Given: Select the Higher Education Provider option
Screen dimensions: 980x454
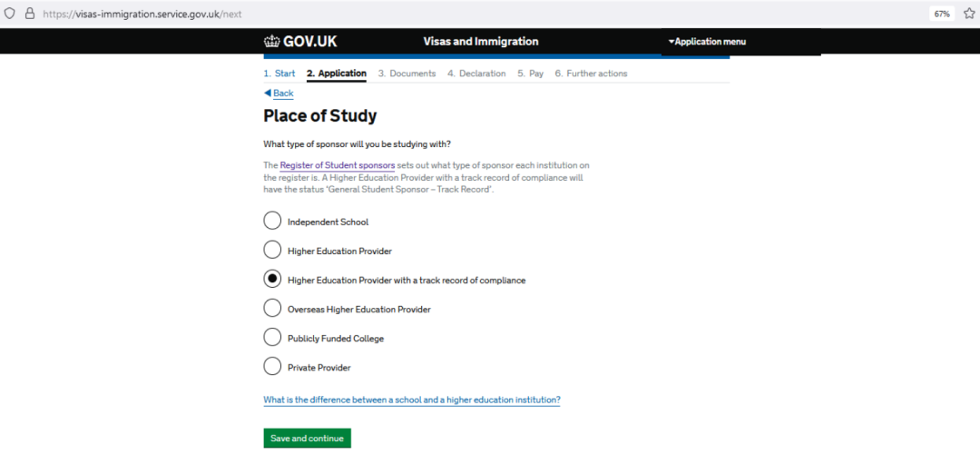Looking at the screenshot, I should point(272,250).
